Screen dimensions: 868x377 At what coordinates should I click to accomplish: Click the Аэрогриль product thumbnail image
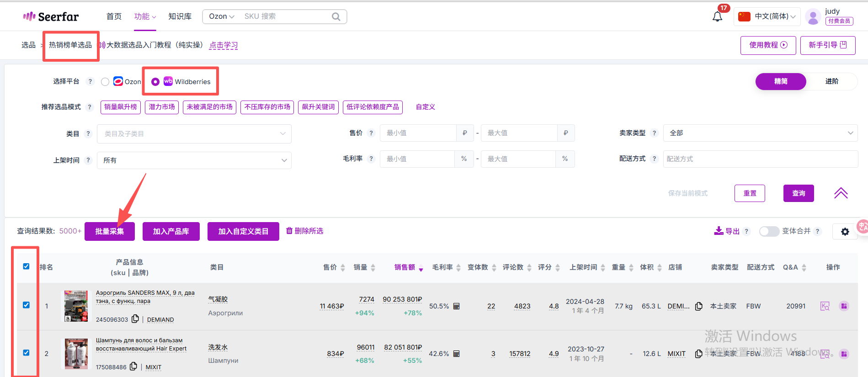tap(76, 306)
